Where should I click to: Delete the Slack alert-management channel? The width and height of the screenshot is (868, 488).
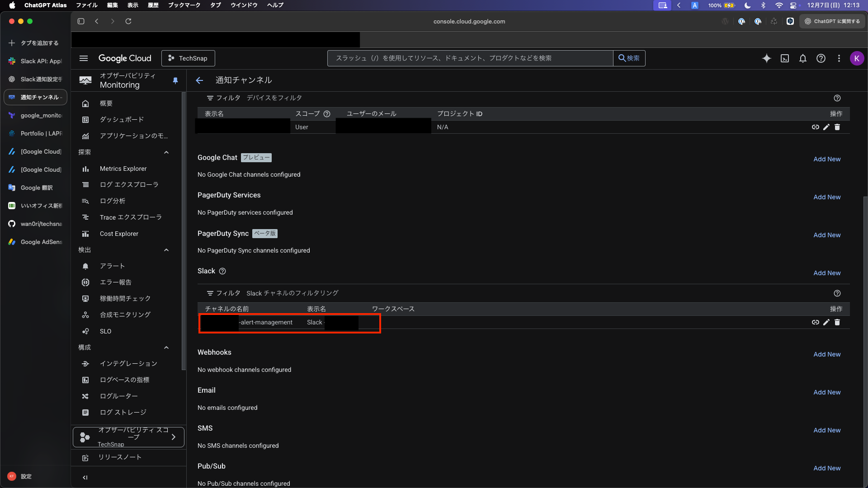point(837,322)
